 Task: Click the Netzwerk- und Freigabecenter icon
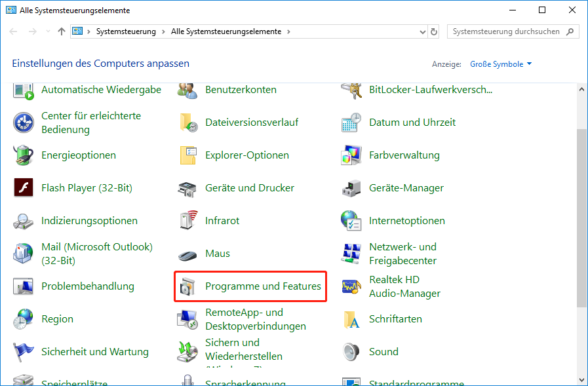[x=351, y=254]
